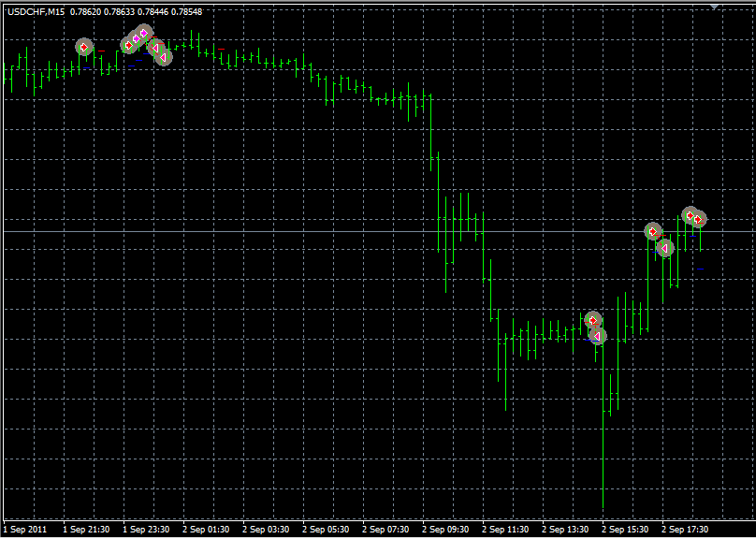Click the 1 Sep 23:30 time label
The image size is (756, 539).
146,530
